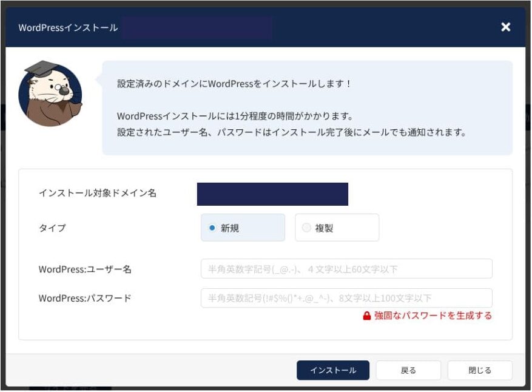Click the WordPress:ユーザー名 label
This screenshot has width=532, height=392.
coord(85,269)
